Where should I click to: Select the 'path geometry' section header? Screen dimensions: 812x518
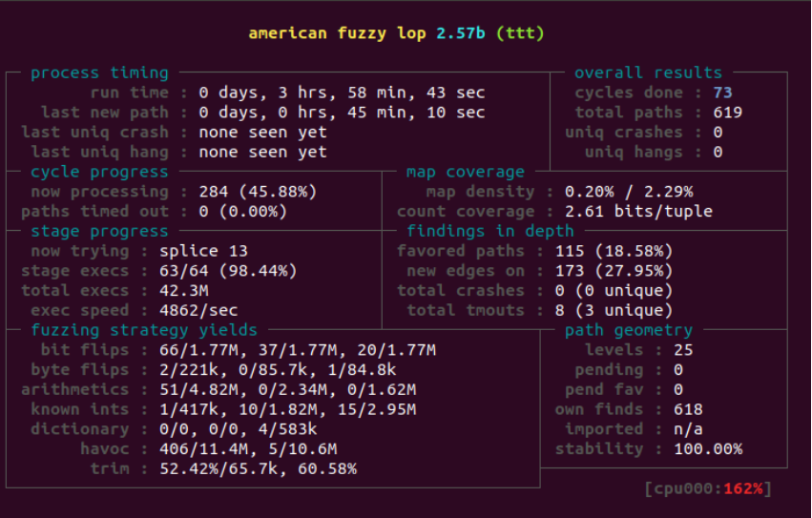click(628, 330)
